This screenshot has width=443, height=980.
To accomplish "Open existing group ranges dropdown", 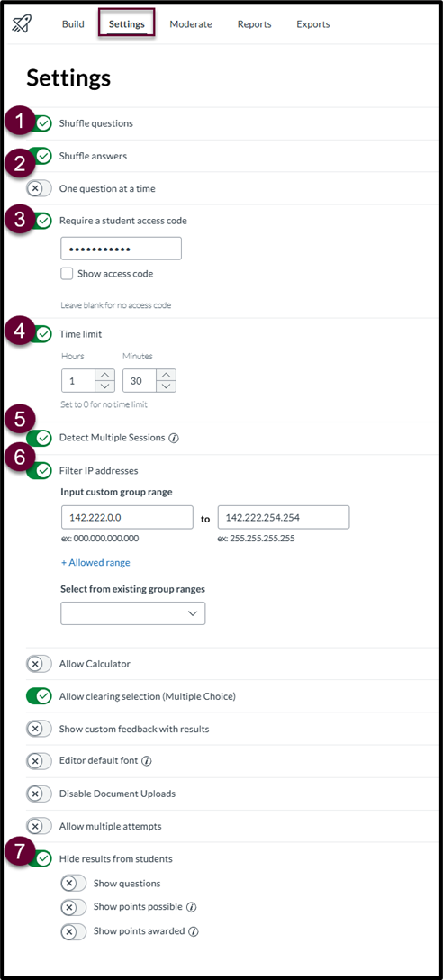I will pos(132,613).
